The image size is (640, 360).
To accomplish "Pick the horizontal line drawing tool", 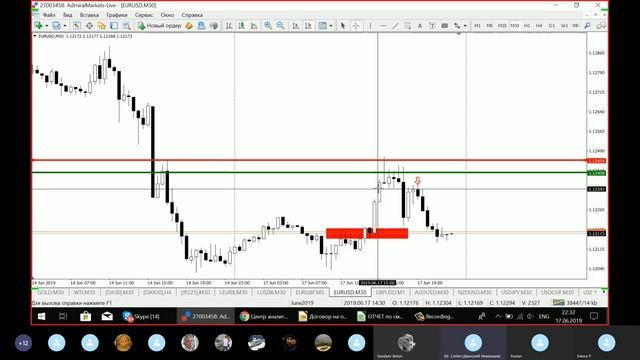I will pos(383,26).
